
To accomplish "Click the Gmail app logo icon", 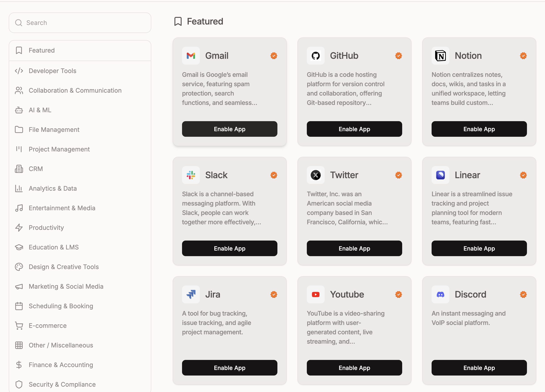I will [x=191, y=56].
